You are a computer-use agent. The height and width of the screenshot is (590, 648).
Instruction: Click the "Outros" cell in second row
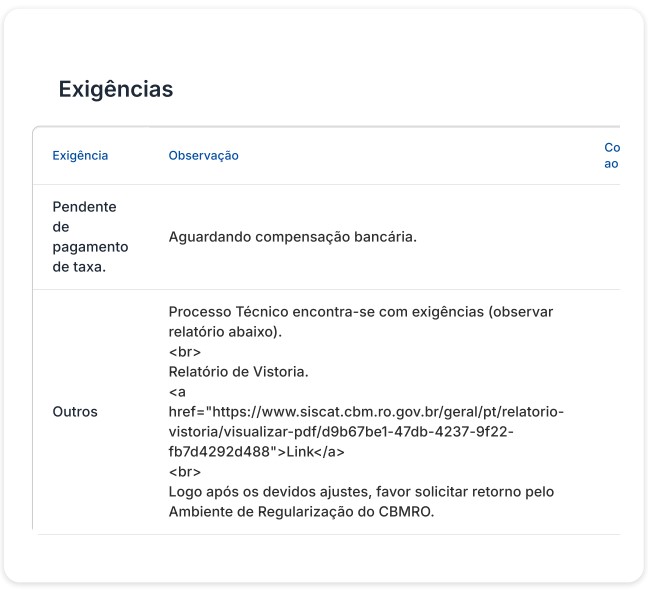coord(75,412)
